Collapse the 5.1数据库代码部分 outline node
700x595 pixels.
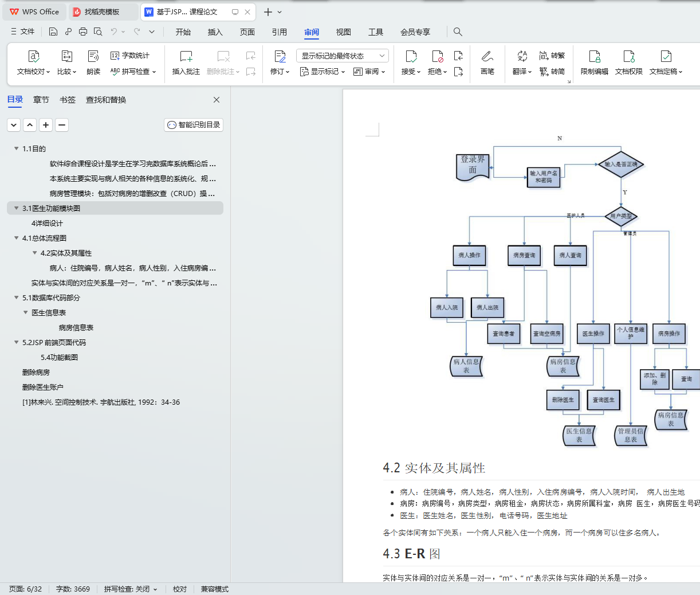[x=16, y=297]
